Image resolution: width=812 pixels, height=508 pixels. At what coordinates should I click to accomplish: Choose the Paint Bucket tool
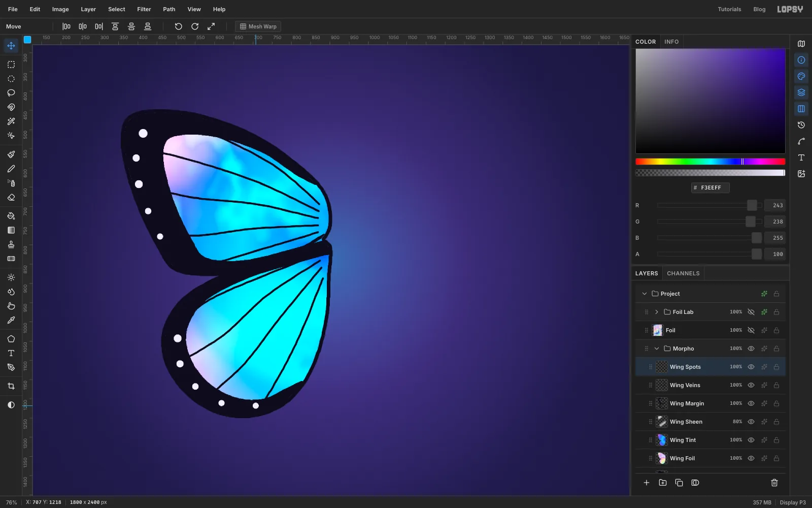(x=11, y=216)
